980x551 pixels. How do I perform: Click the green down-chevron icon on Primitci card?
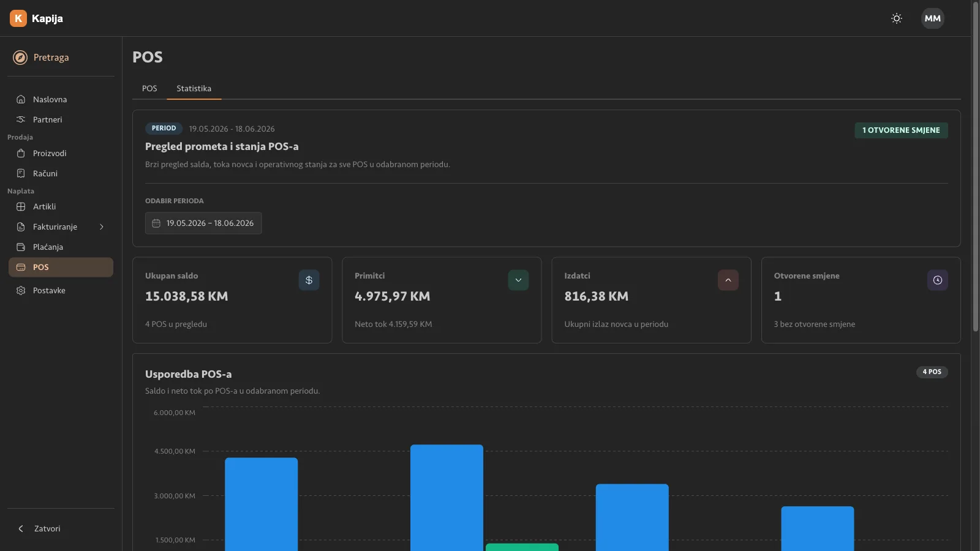coord(518,280)
